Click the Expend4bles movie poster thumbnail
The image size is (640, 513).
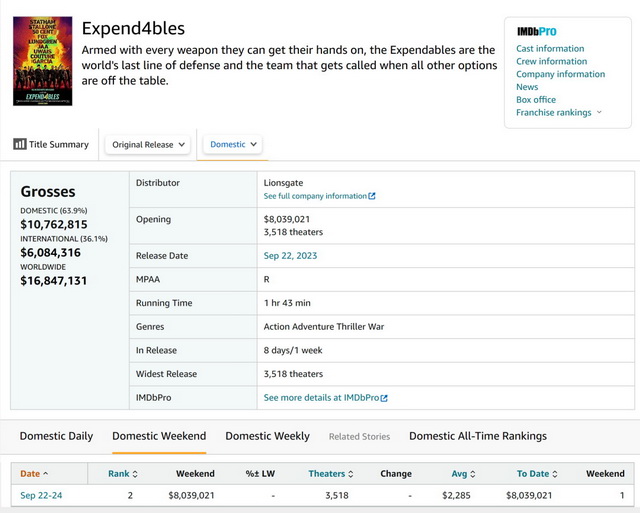(42, 62)
